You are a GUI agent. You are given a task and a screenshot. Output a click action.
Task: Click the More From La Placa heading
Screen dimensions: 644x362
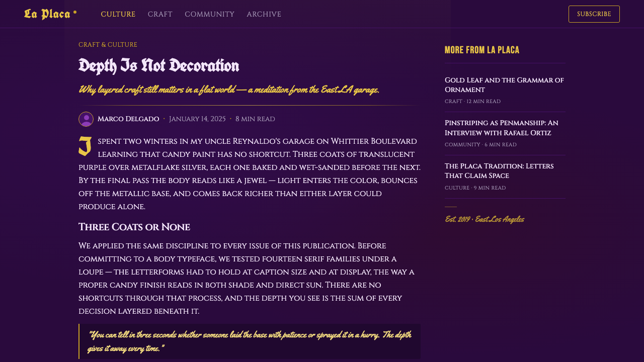tap(482, 50)
